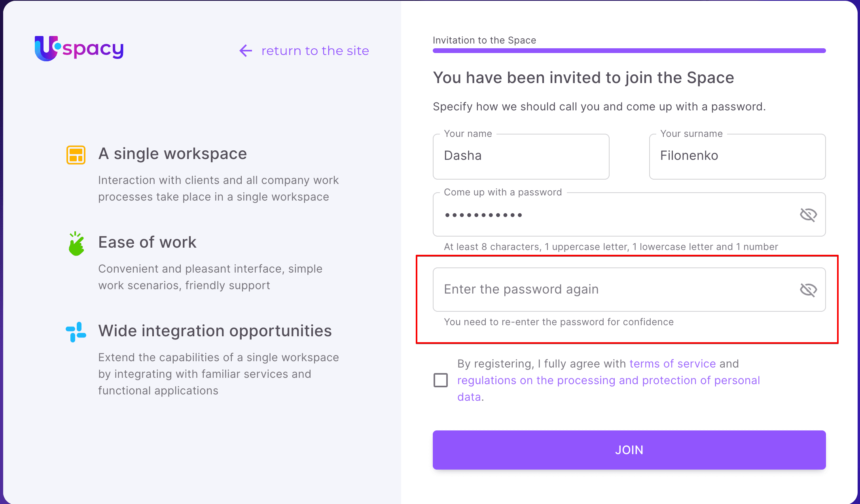Click the yellow single workspace icon

click(x=76, y=155)
